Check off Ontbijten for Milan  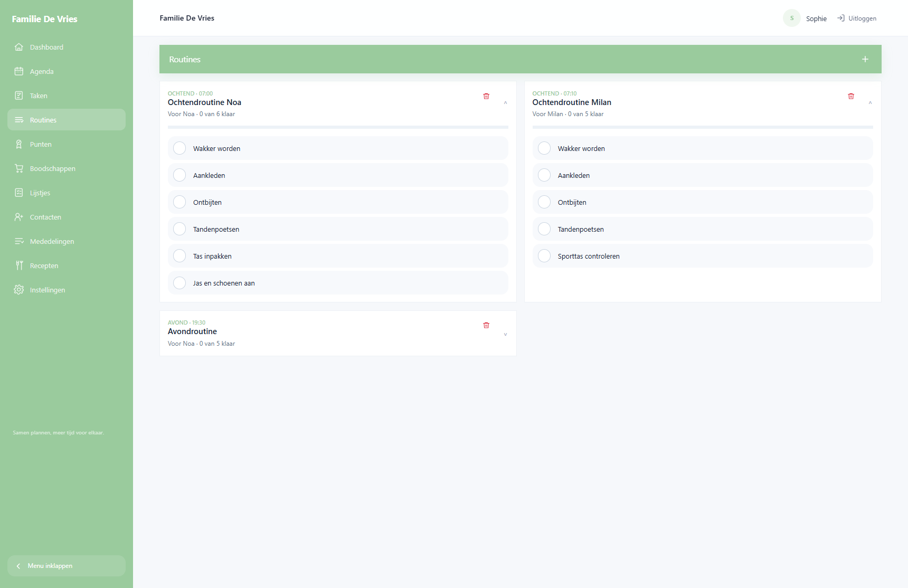click(x=544, y=202)
